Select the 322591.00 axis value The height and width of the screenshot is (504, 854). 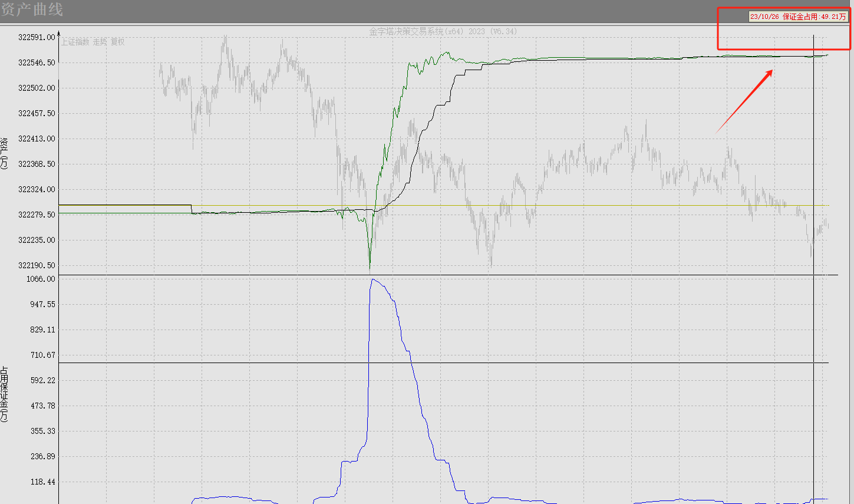point(37,37)
